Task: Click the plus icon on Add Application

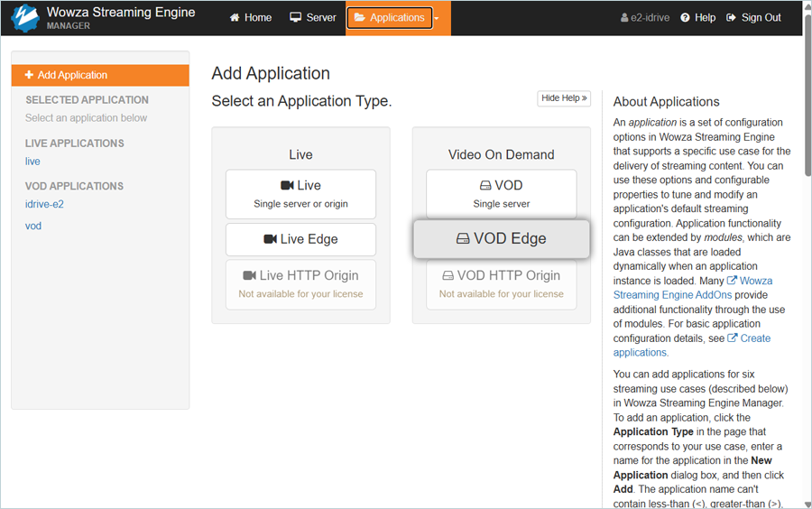Action: [x=29, y=75]
